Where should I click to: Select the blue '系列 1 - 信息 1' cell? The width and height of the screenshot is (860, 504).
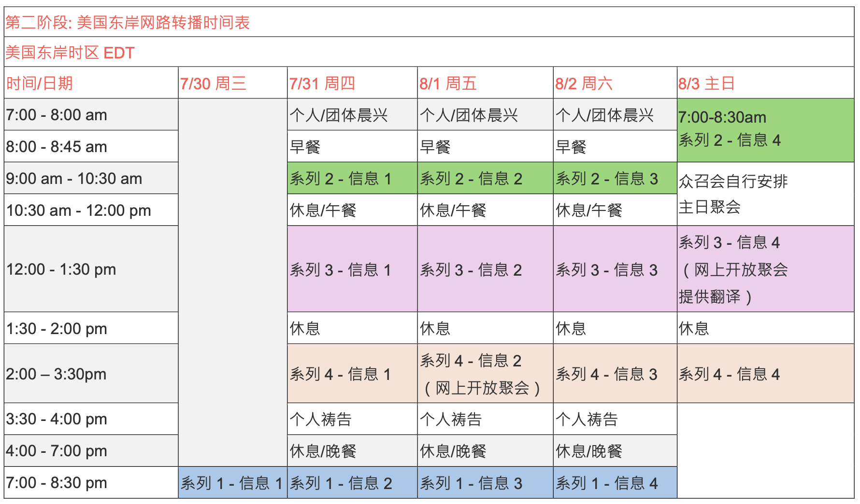[233, 482]
